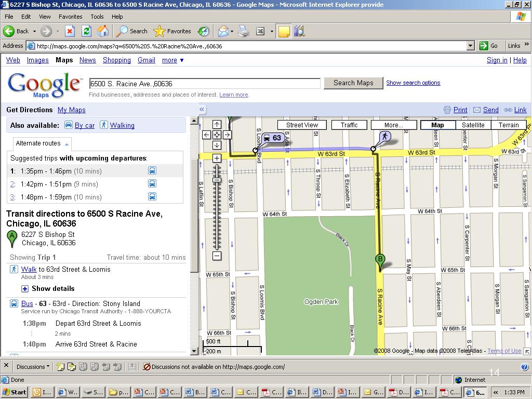Open the Edit menu
Screen dimensions: 532x399
26,17
